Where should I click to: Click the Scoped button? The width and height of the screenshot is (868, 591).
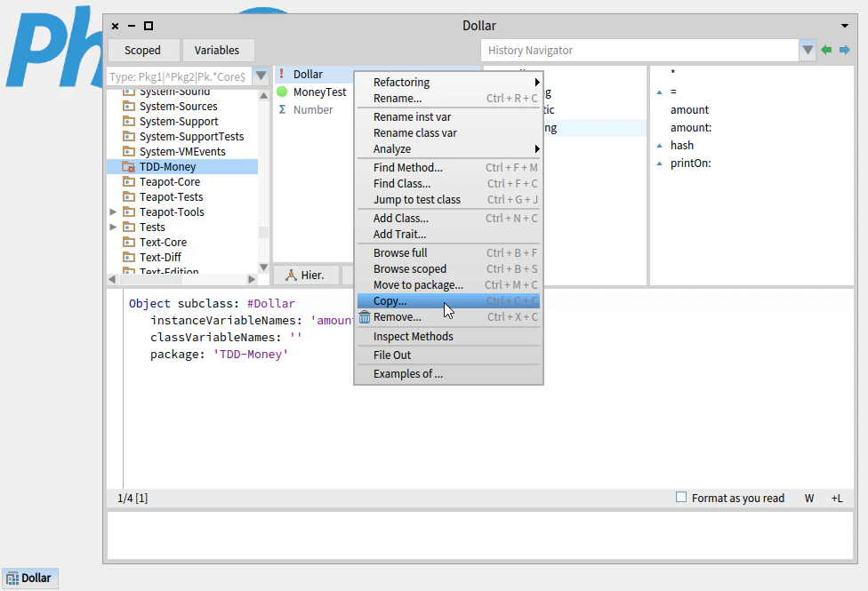coord(143,51)
